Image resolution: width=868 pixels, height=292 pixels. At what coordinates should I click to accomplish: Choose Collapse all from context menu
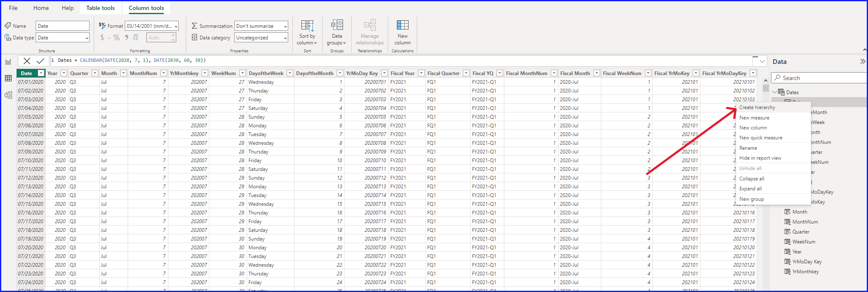pyautogui.click(x=773, y=179)
